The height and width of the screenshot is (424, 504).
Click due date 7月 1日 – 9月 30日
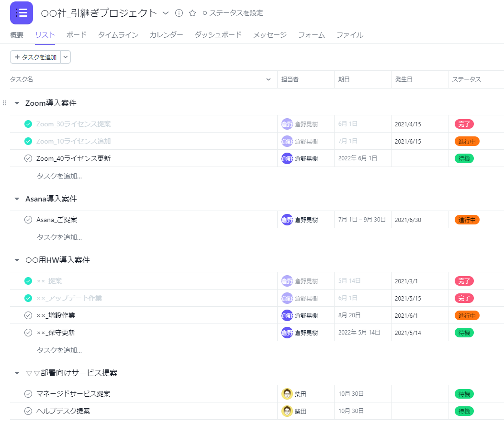(x=362, y=220)
